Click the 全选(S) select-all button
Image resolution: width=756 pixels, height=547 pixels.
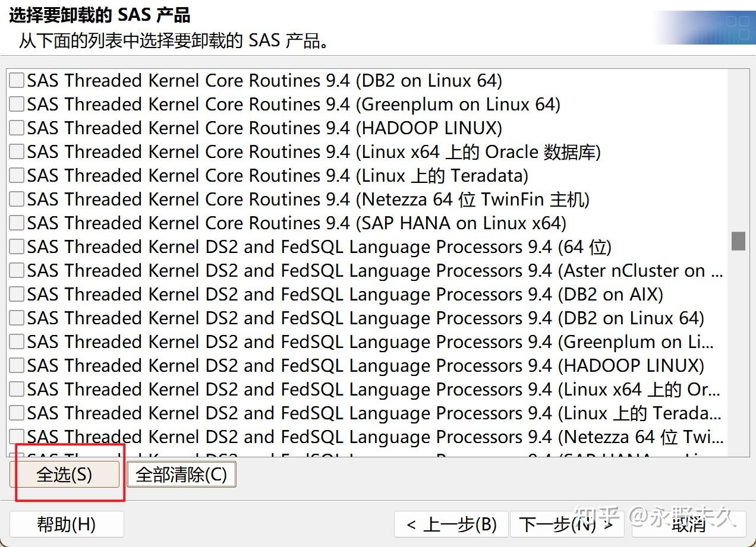coord(65,474)
